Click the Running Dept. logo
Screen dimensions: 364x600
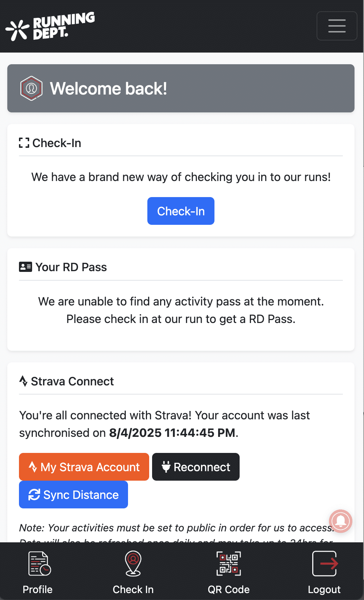[x=50, y=26]
